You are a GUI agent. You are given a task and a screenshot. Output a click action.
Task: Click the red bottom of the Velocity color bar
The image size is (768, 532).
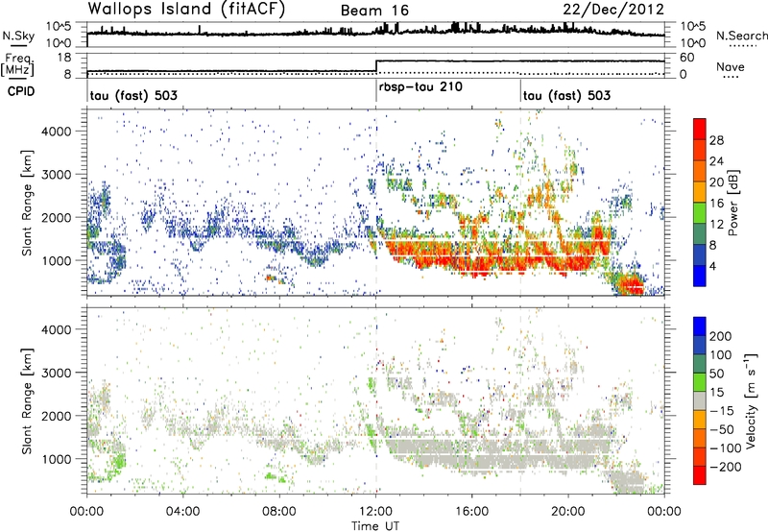click(700, 475)
